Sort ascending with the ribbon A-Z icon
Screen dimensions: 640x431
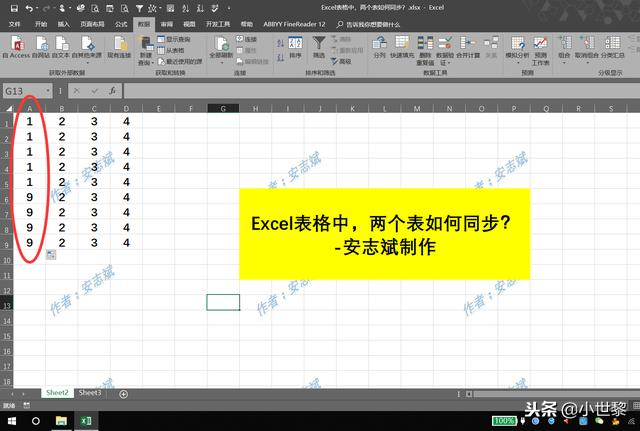coord(280,43)
